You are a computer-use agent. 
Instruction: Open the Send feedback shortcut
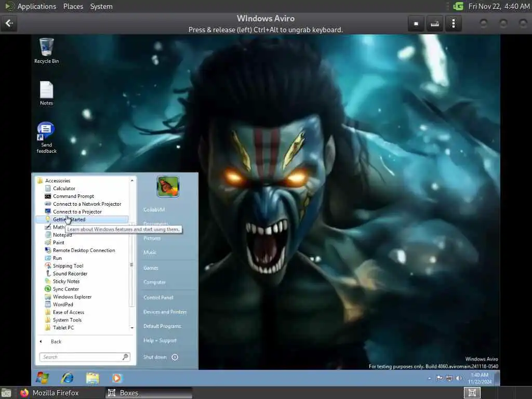(x=46, y=137)
